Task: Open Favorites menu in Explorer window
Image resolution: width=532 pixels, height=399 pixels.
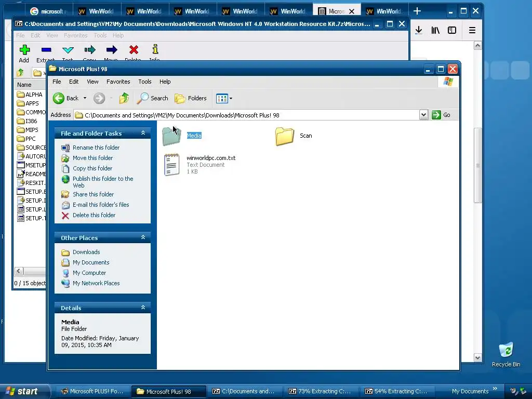Action: pos(118,82)
